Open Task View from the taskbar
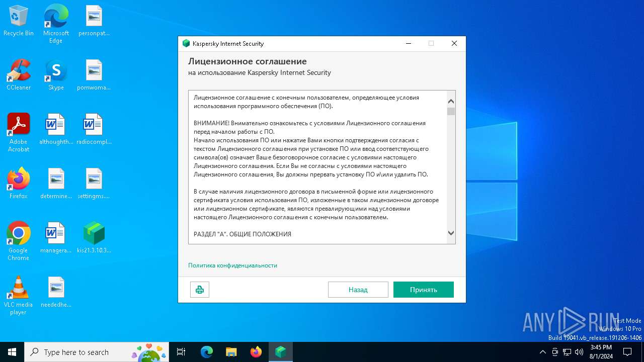Image resolution: width=644 pixels, height=362 pixels. pyautogui.click(x=181, y=352)
